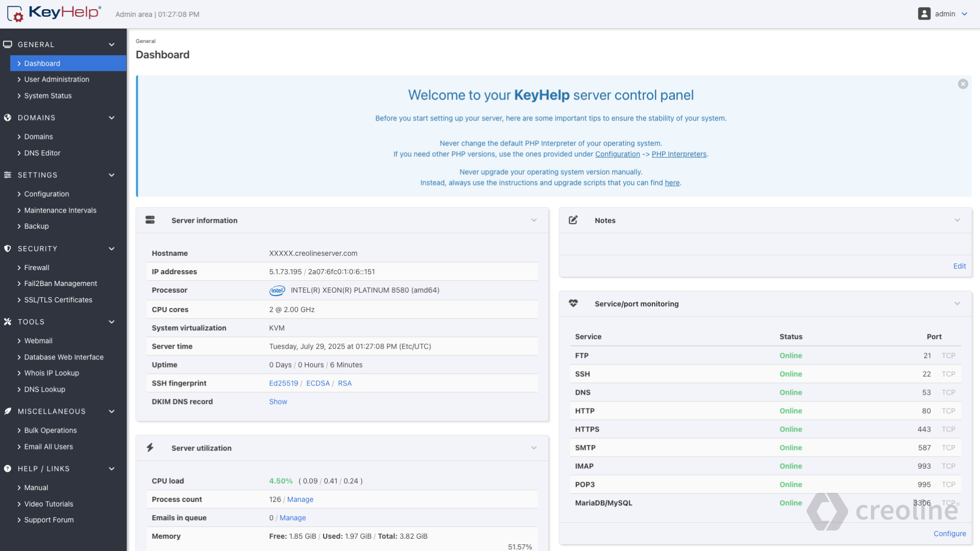Follow the 'here' upgrade instructions link

coord(672,183)
